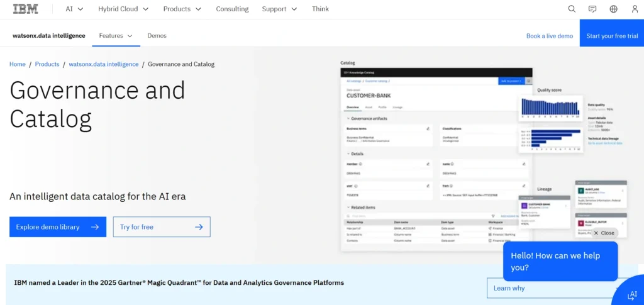Click arrow icon on Explore demo library
This screenshot has width=644, height=305.
pyautogui.click(x=95, y=227)
